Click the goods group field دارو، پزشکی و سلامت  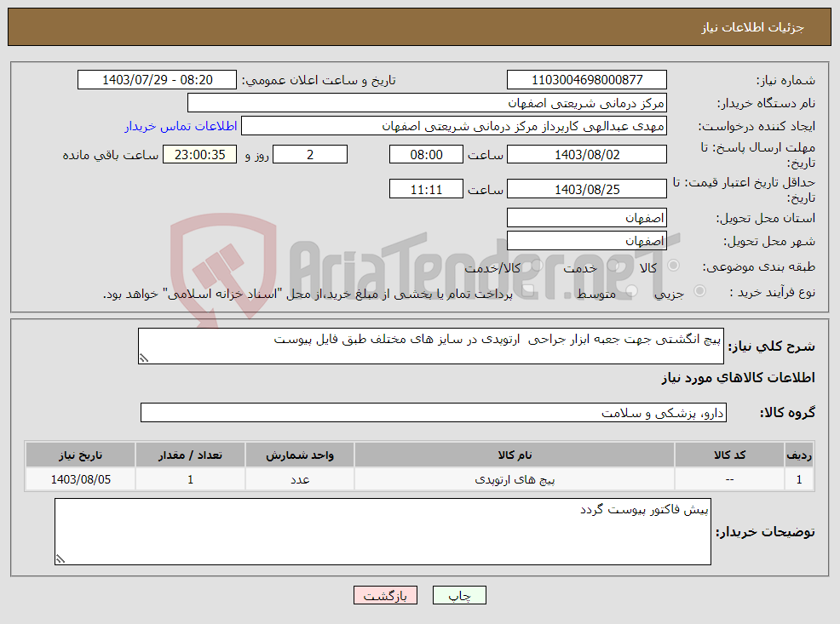tap(434, 413)
